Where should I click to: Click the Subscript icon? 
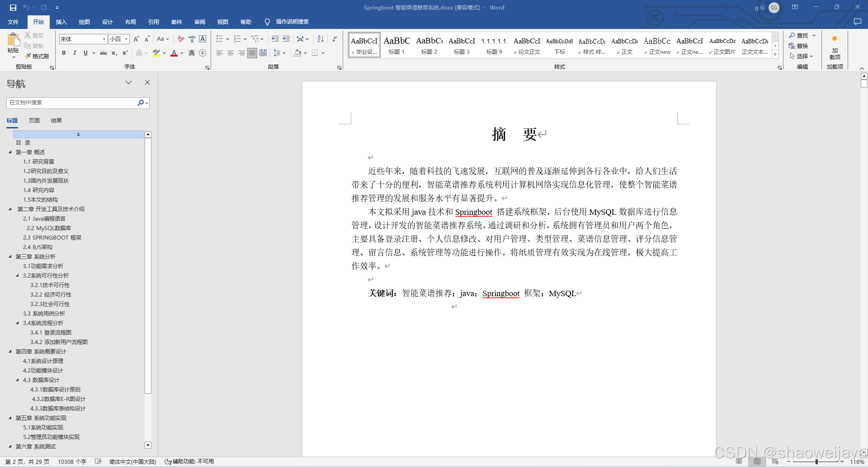114,53
